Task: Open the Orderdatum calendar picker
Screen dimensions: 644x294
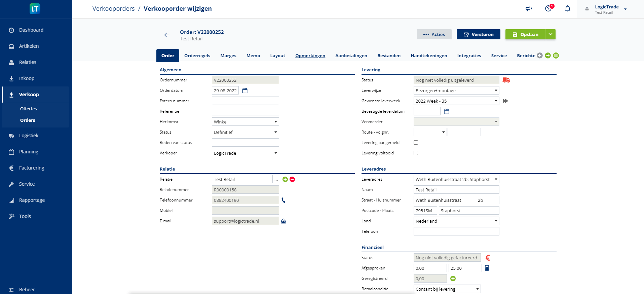Action: [245, 90]
